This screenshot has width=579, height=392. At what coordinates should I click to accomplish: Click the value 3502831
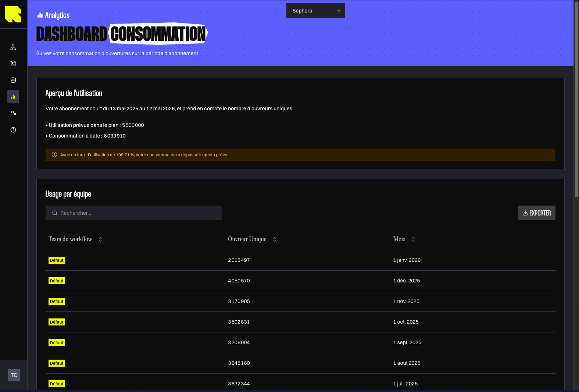point(239,322)
